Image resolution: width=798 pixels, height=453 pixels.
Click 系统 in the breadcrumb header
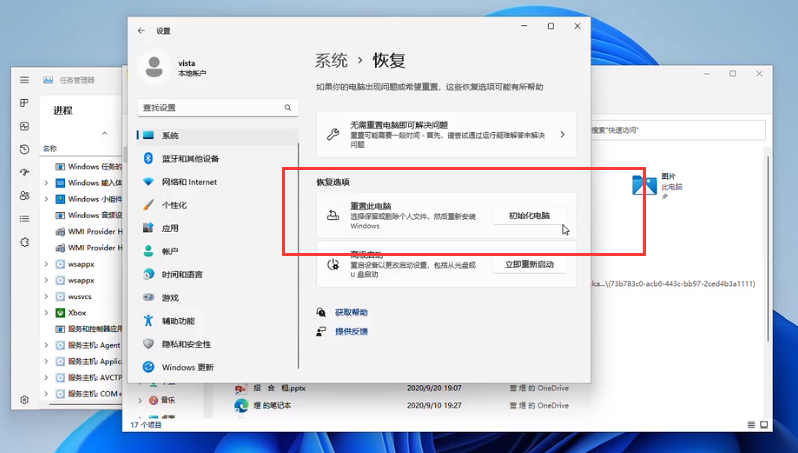(x=331, y=60)
